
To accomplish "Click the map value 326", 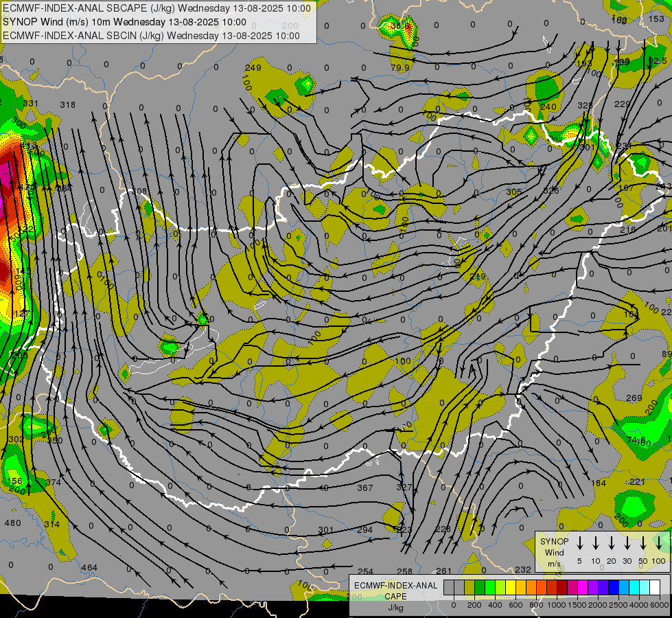I will click(551, 190).
